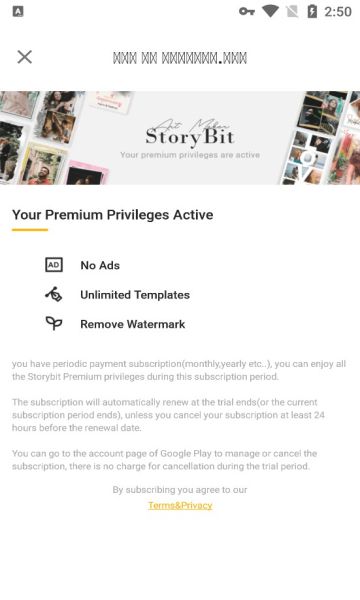Tap the no SIM card icon
360x600 pixels.
pyautogui.click(x=292, y=11)
